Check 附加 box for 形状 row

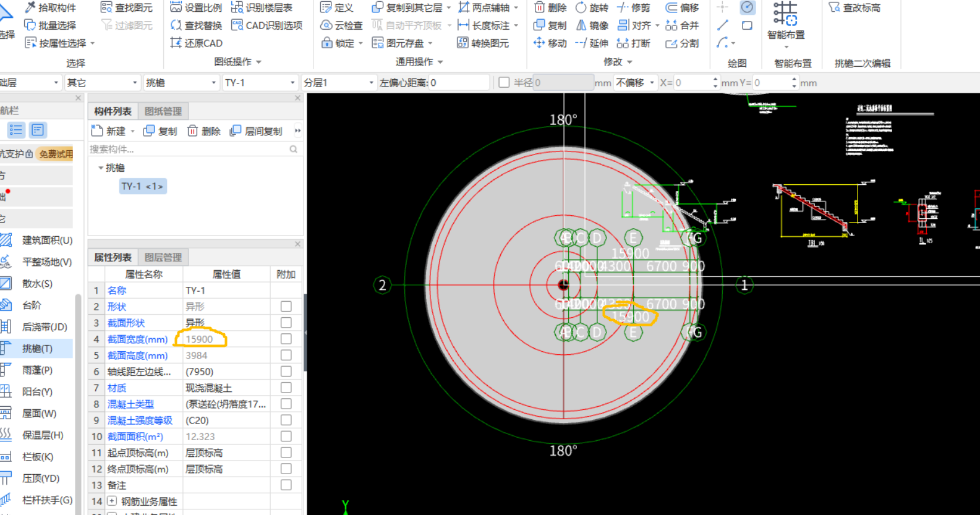coord(286,307)
